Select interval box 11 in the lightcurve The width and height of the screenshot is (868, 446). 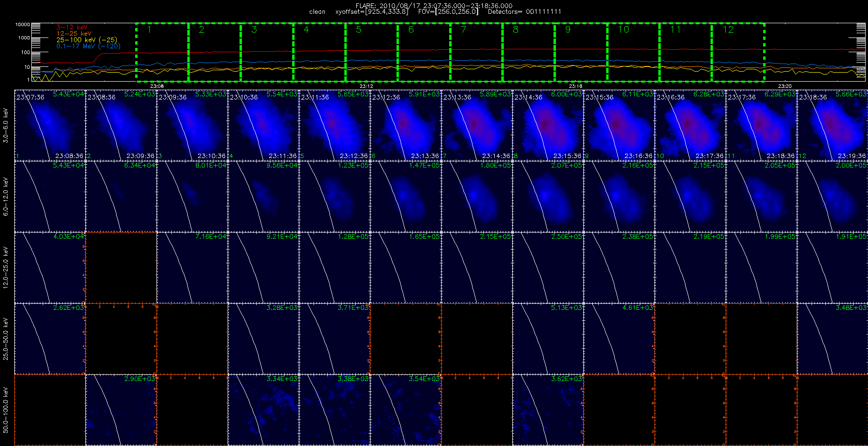tap(686, 52)
